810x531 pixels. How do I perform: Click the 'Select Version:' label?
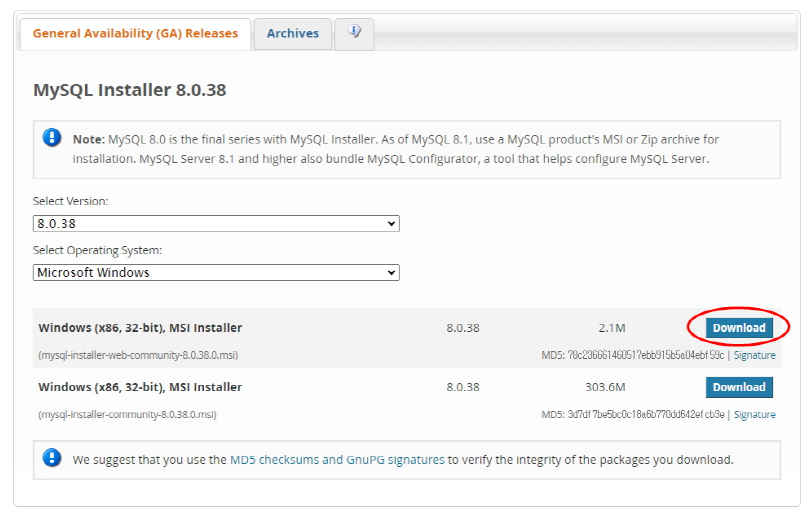pyautogui.click(x=71, y=201)
